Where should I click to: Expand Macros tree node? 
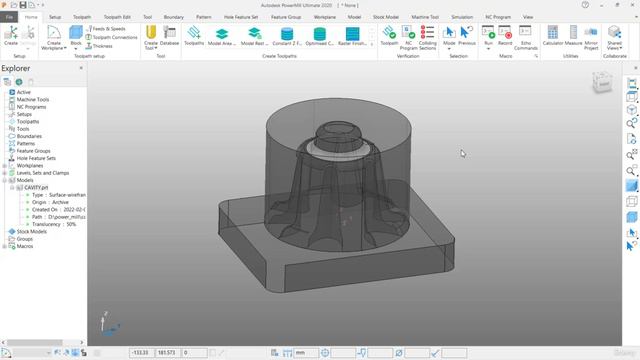pos(4,247)
